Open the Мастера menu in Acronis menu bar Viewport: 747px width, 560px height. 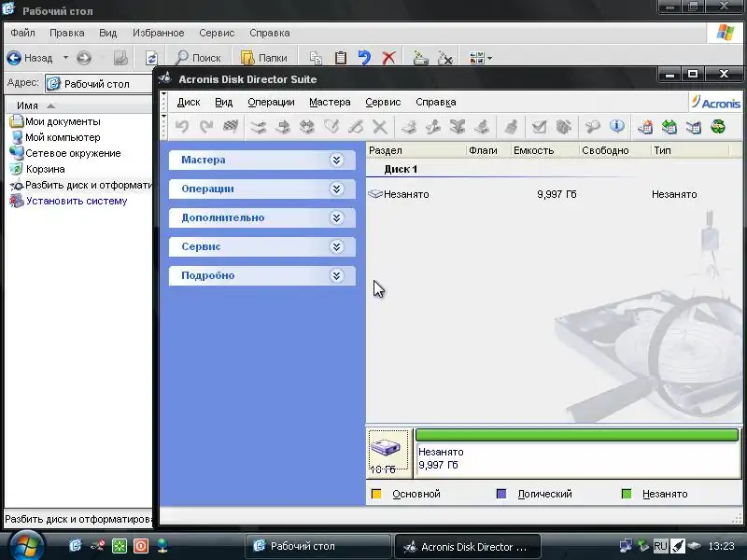[330, 102]
